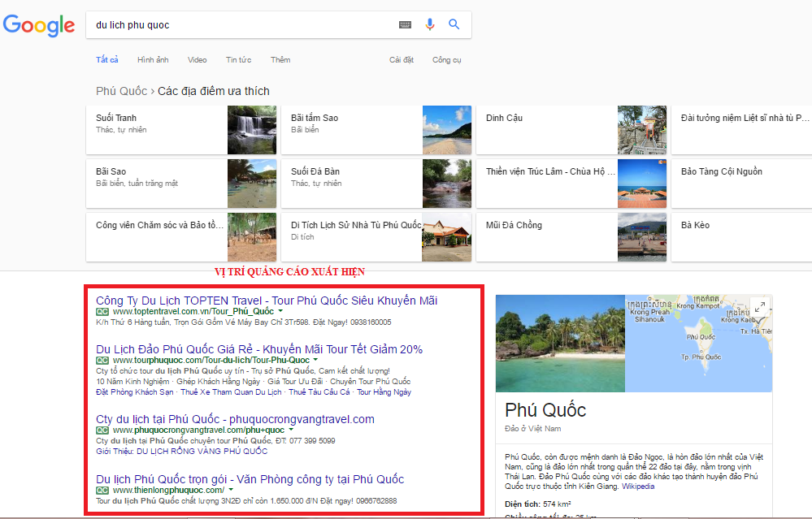Open the Suối Tranh place card
The width and height of the screenshot is (812, 519).
181,130
